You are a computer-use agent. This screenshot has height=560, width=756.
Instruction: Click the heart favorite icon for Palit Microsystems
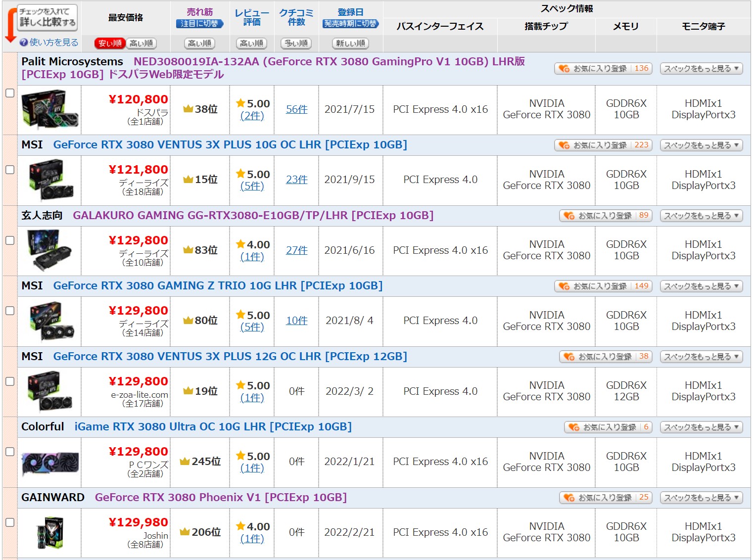click(x=564, y=69)
